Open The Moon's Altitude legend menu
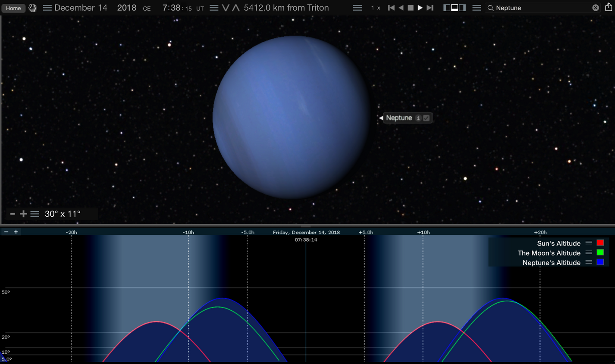 click(x=588, y=253)
